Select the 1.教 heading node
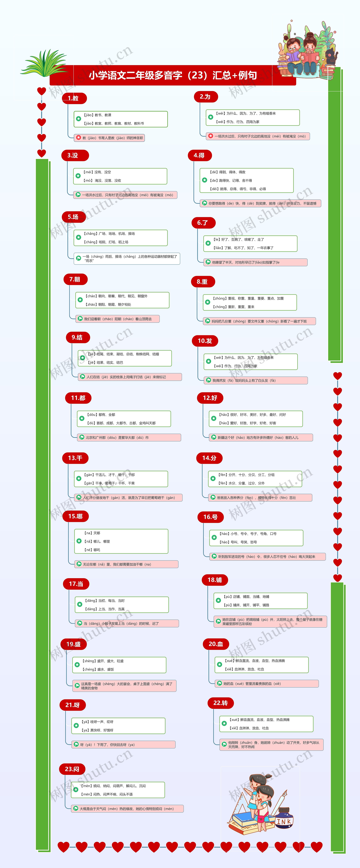 tap(74, 98)
